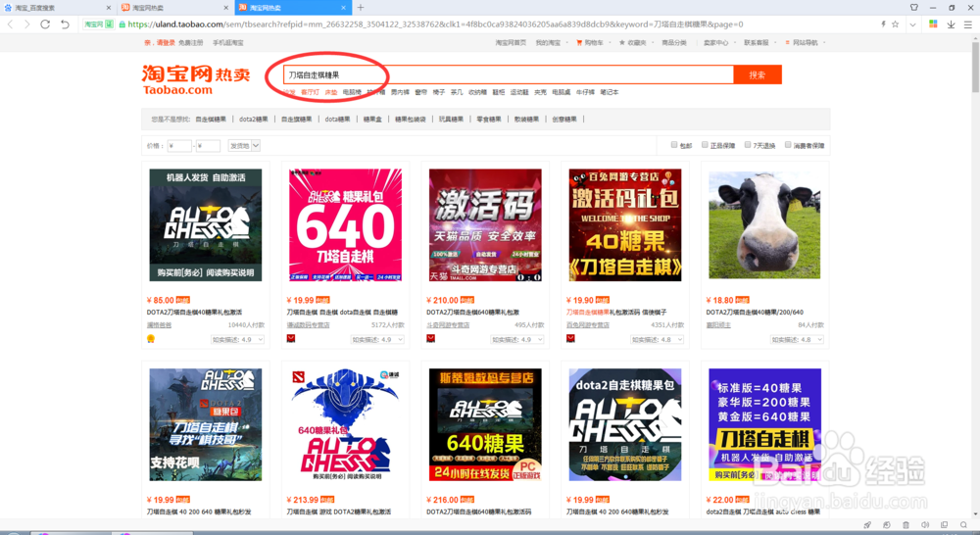Open 淘宝网首页 in the top navigation
This screenshot has height=535, width=980.
coord(511,42)
